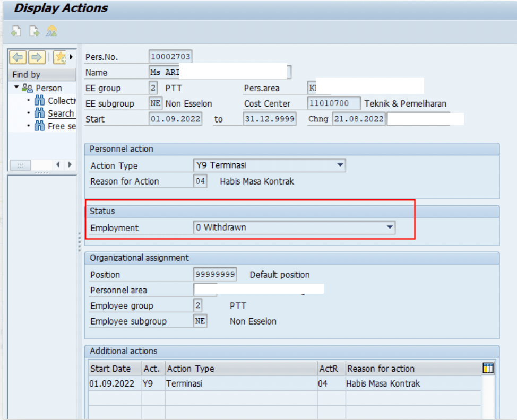Click table settings icon in Additional actions
Image resolution: width=517 pixels, height=420 pixels.
pos(488,368)
